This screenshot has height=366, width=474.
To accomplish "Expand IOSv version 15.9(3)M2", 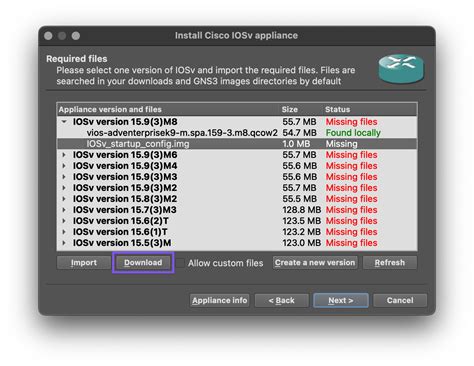I will tap(64, 188).
